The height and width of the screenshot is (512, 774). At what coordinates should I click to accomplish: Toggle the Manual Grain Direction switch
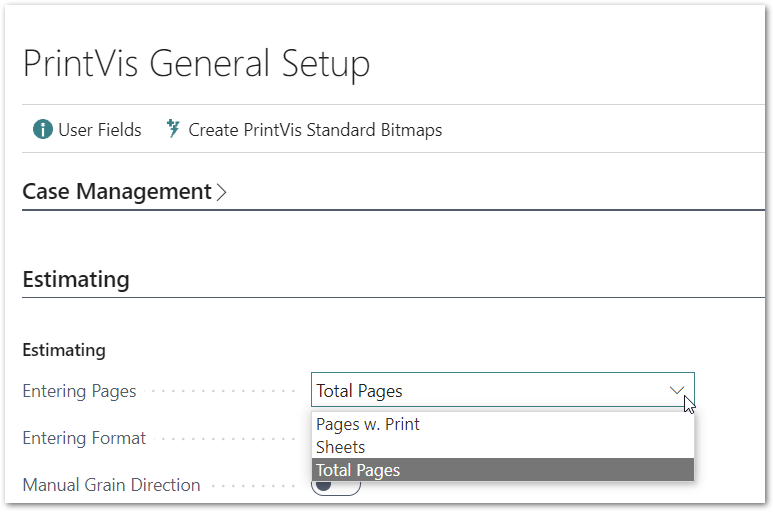pos(336,486)
